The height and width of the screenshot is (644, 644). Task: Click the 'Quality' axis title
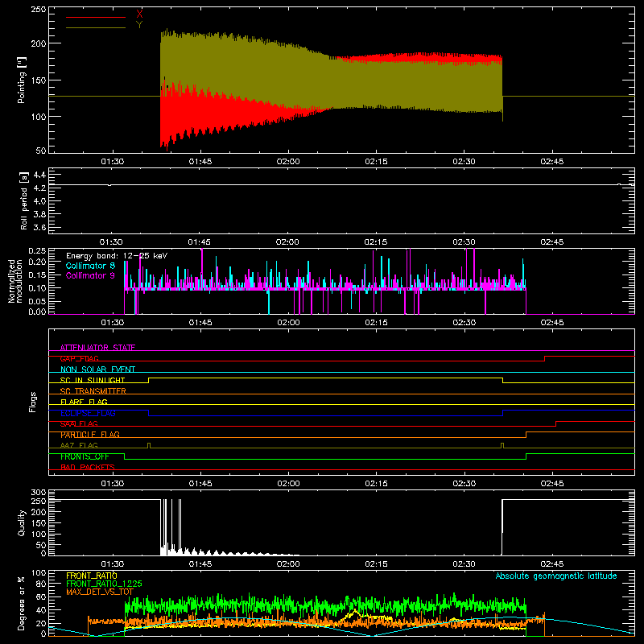[x=22, y=522]
